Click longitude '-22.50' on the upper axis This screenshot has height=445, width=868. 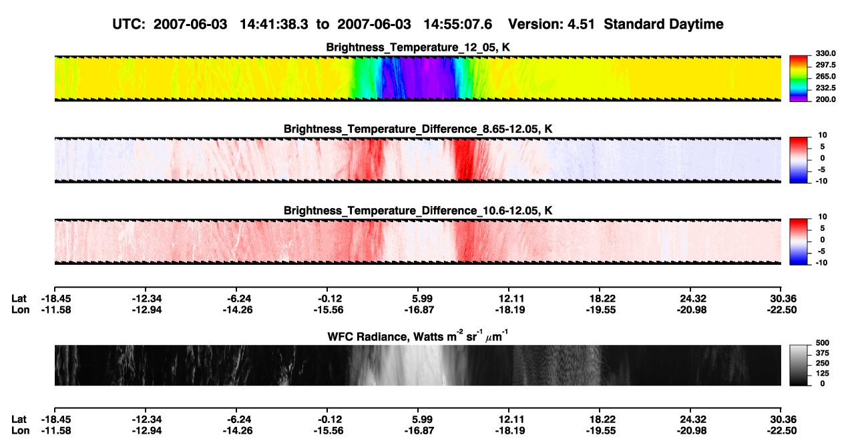pyautogui.click(x=781, y=310)
